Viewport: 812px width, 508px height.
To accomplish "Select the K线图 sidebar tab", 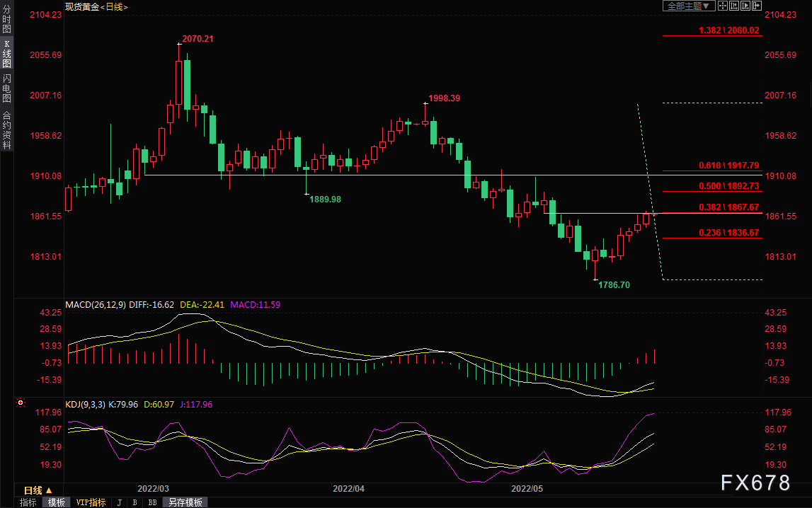I will click(x=7, y=54).
